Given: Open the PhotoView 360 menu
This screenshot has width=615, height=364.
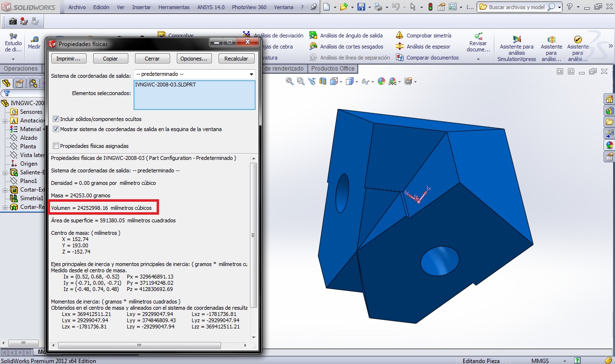Looking at the screenshot, I should tap(249, 7).
